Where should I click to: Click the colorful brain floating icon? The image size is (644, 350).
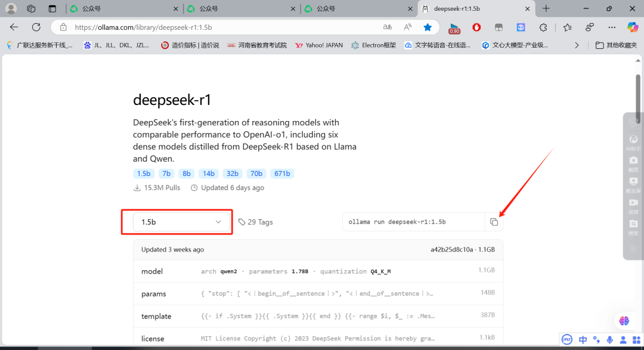point(624,320)
